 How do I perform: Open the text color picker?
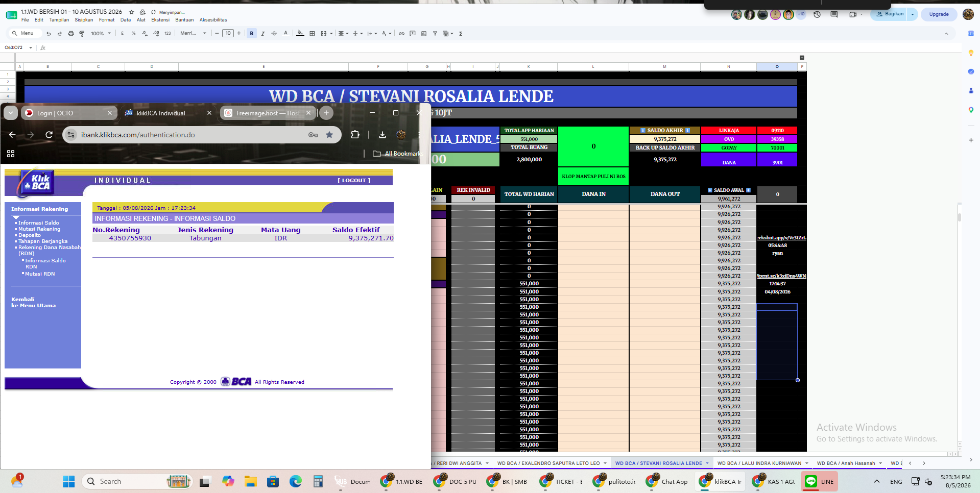285,34
